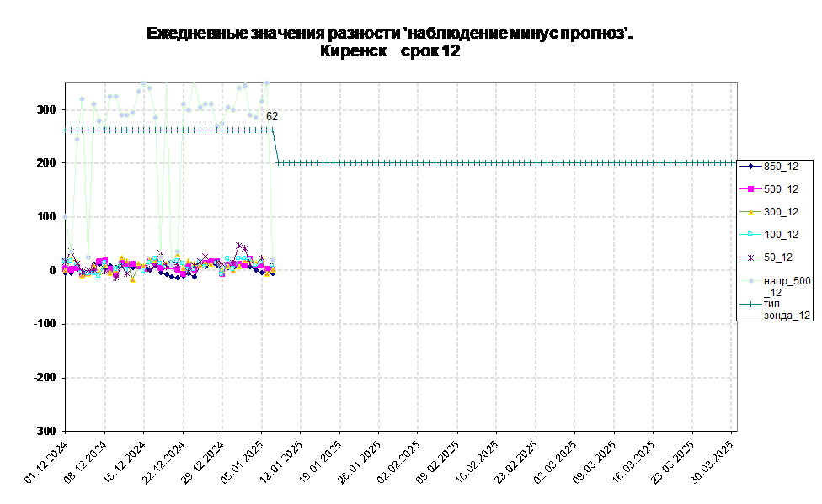Click the x-axis date 09.03.2025

pos(595,462)
